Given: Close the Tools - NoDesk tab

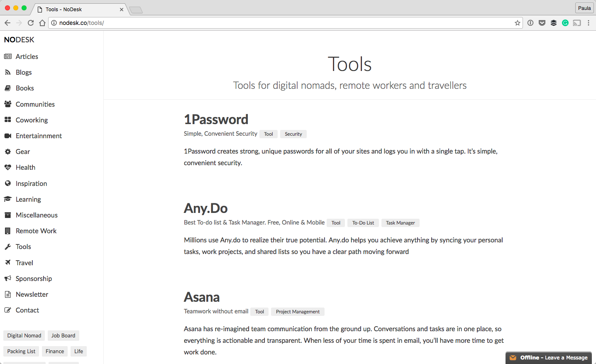Looking at the screenshot, I should click(122, 10).
